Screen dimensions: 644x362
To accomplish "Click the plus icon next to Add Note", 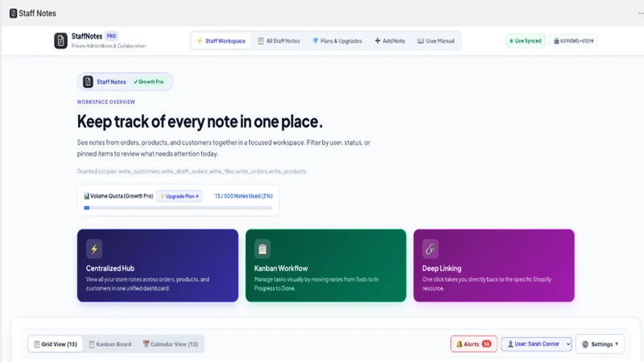I will [378, 41].
